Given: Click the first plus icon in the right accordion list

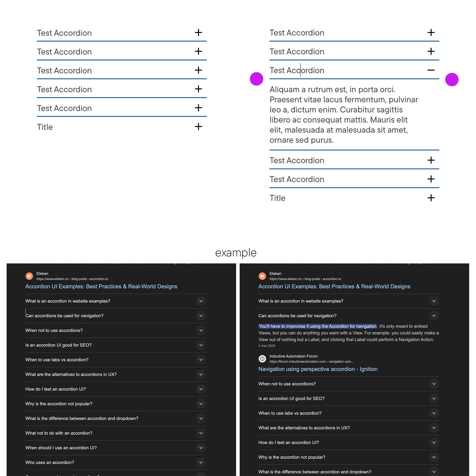Looking at the screenshot, I should [x=431, y=32].
